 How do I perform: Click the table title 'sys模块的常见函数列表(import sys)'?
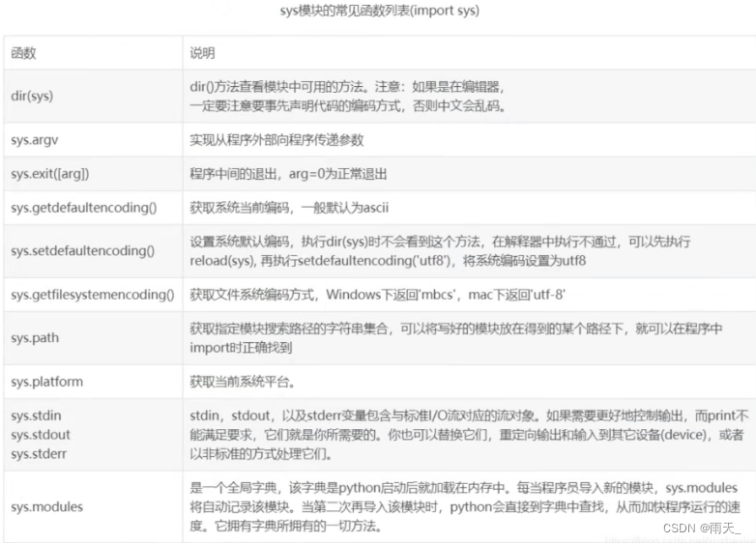coord(379,10)
